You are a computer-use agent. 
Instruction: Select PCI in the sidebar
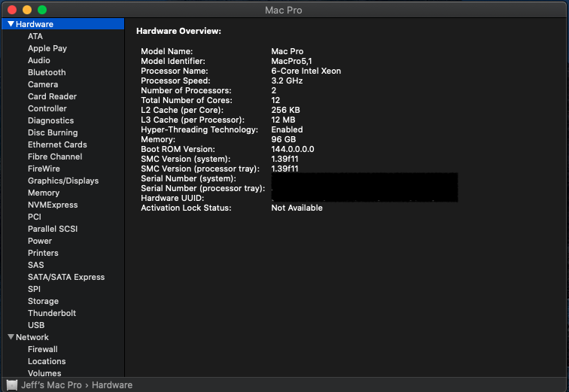point(35,217)
